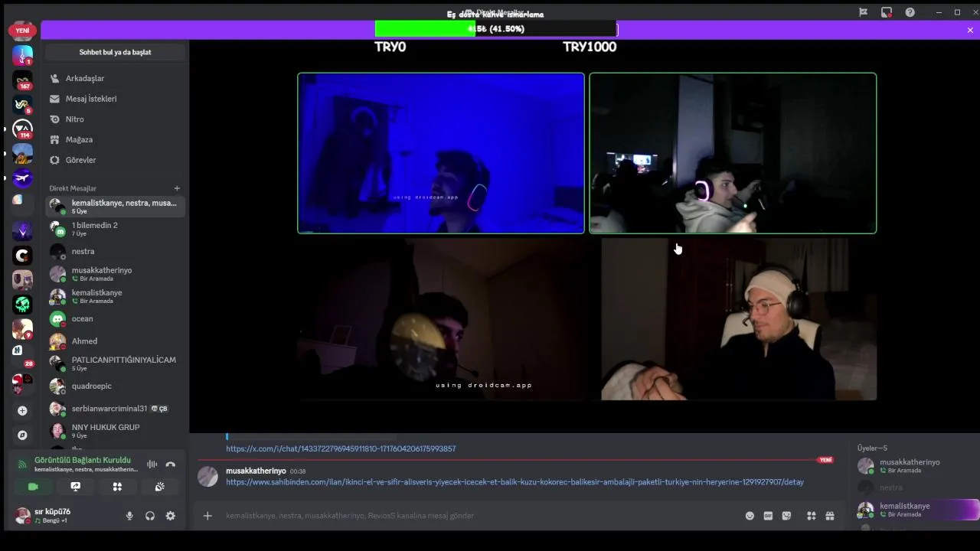The image size is (980, 551).
Task: Open the kemalistkanye, nestra group chat
Action: point(115,207)
